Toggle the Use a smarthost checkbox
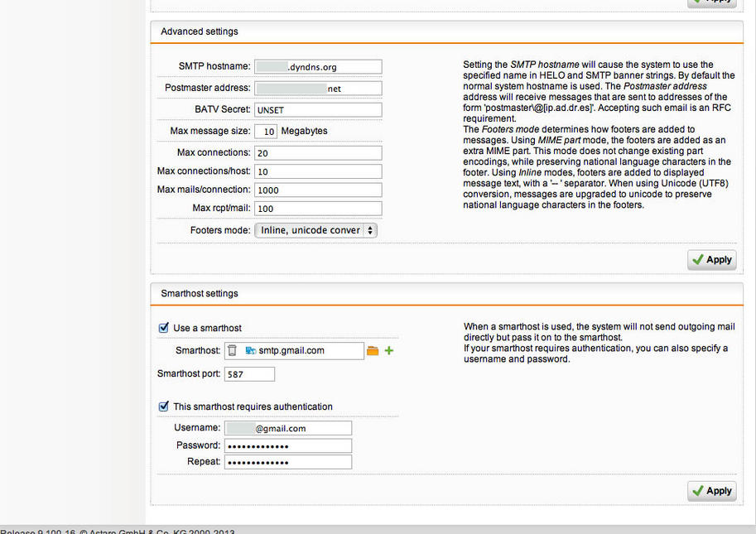The width and height of the screenshot is (756, 534). pyautogui.click(x=164, y=328)
